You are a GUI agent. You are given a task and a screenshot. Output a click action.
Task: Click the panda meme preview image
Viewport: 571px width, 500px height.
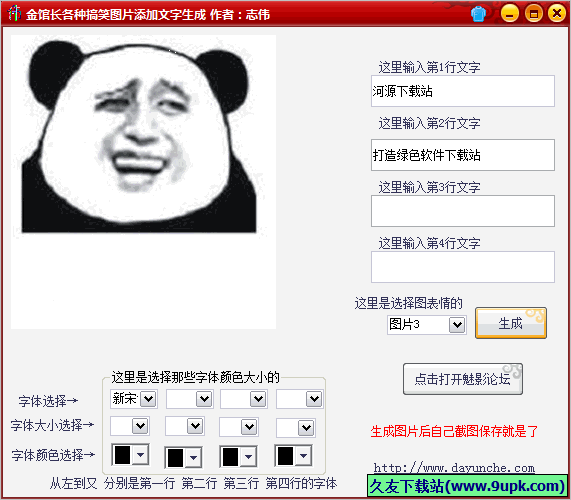pos(143,182)
